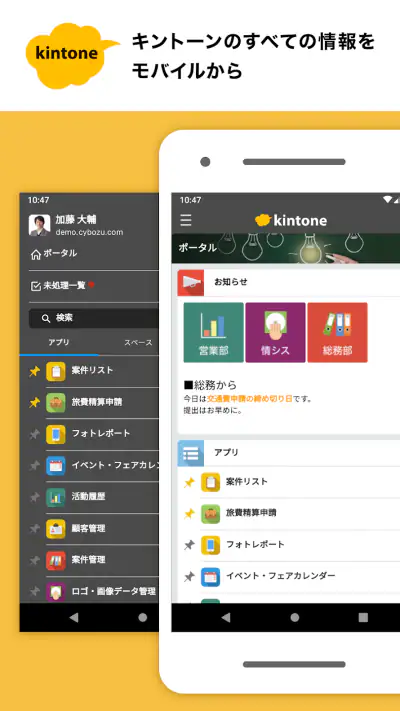The width and height of the screenshot is (400, 711).
Task: Open イベント・フェアカレンダー icon in the side drawer
Action: (56, 466)
